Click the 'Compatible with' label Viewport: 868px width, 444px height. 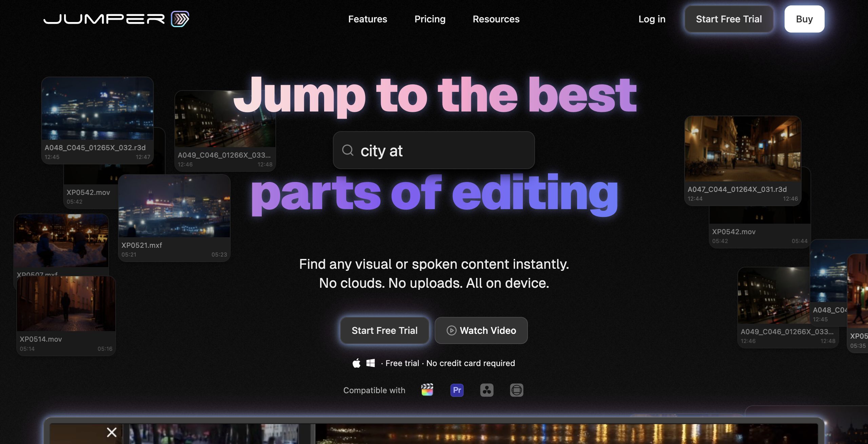(x=374, y=390)
